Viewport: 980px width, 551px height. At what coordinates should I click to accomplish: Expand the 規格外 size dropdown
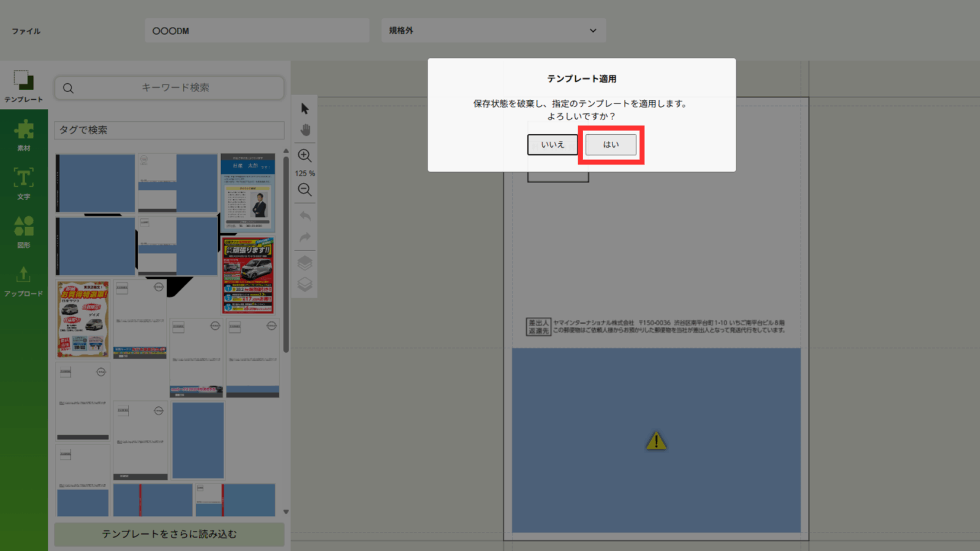point(493,31)
